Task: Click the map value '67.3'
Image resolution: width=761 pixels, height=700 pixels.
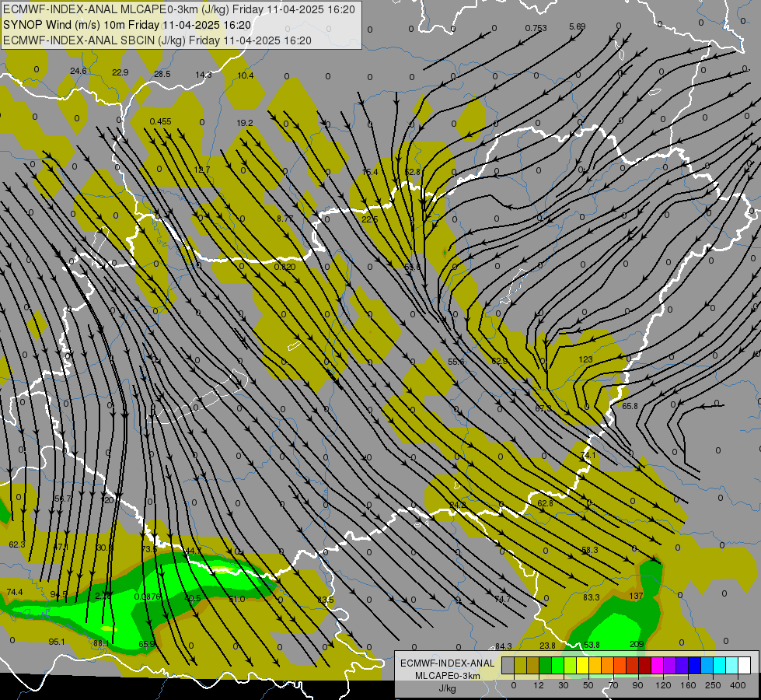Action: coord(543,408)
